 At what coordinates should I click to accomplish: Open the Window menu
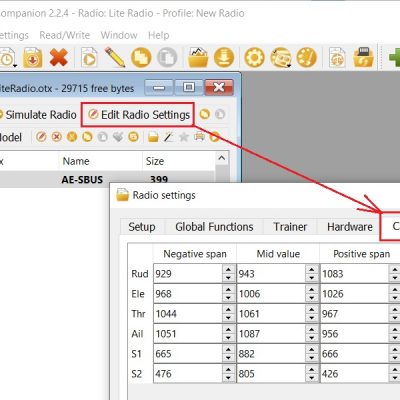pos(119,35)
